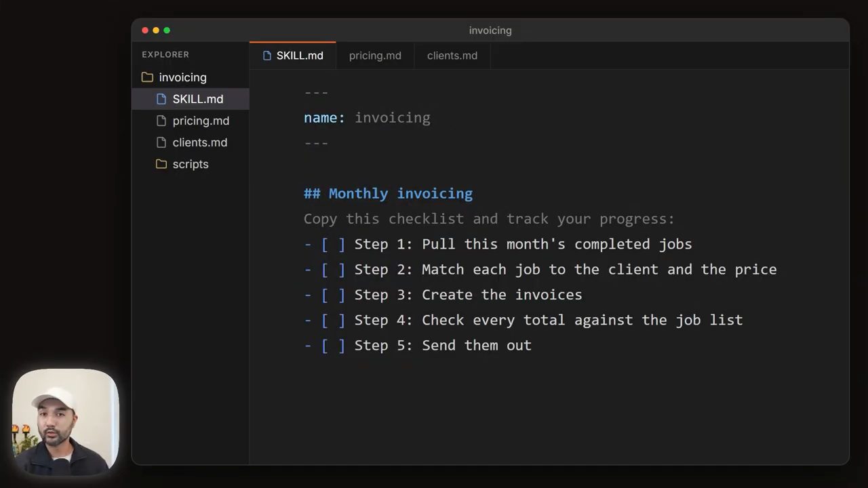Click 'Check every total against the job list'

coord(583,320)
